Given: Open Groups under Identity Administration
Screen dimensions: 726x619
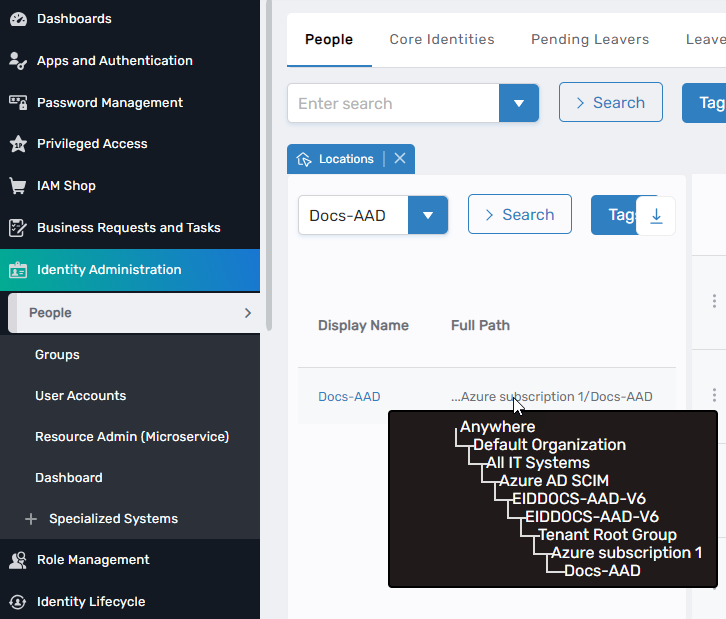Looking at the screenshot, I should (x=57, y=355).
